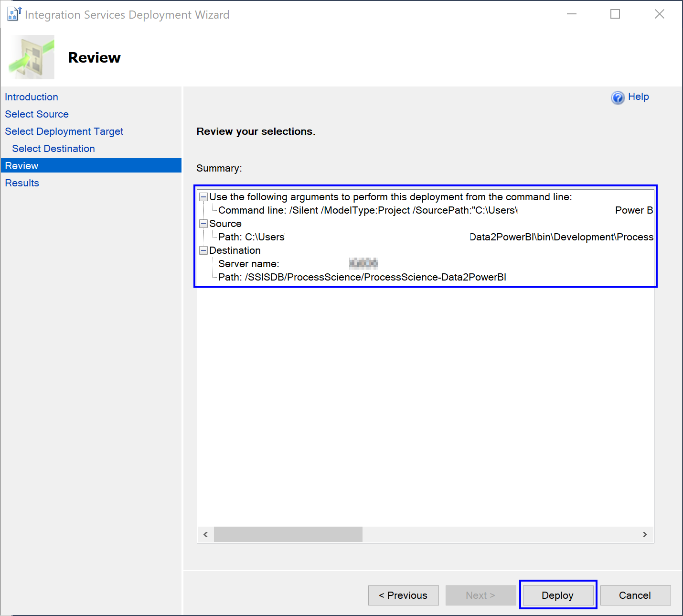Screen dimensions: 683x616
Task: Click the wizard Review header graphic
Action: coord(32,57)
